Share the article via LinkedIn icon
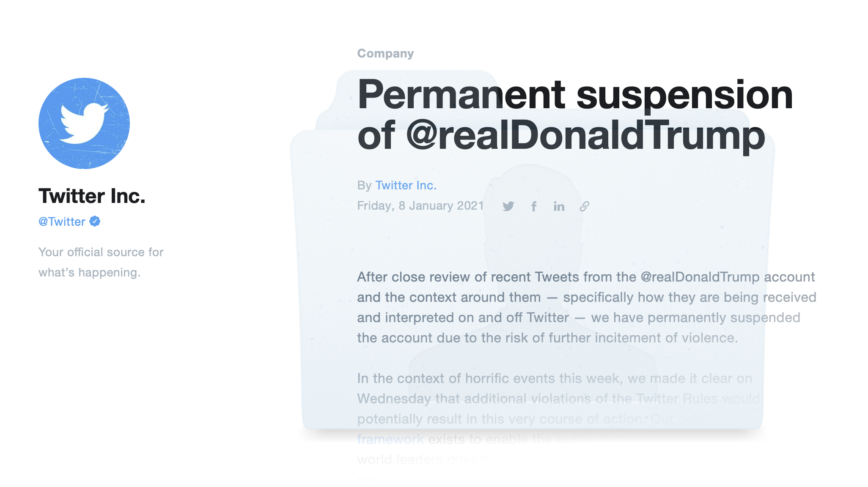This screenshot has height=487, width=868. coord(559,206)
